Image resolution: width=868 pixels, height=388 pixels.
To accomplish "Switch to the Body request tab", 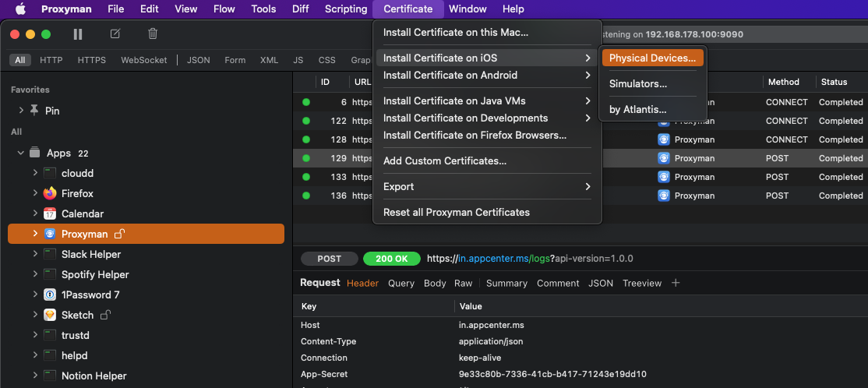I will point(435,283).
